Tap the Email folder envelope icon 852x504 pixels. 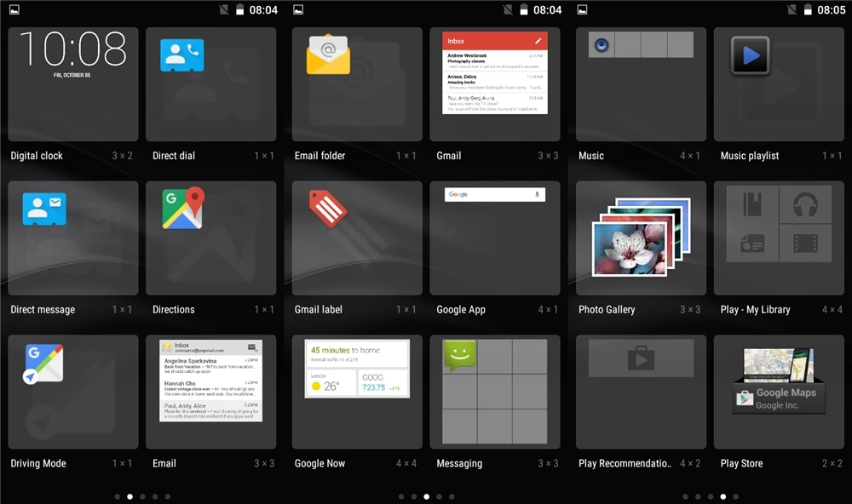328,54
